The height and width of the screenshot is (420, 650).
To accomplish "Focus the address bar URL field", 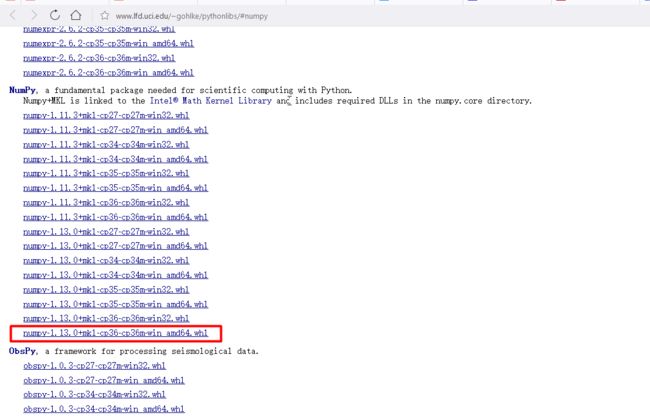I will pyautogui.click(x=192, y=16).
